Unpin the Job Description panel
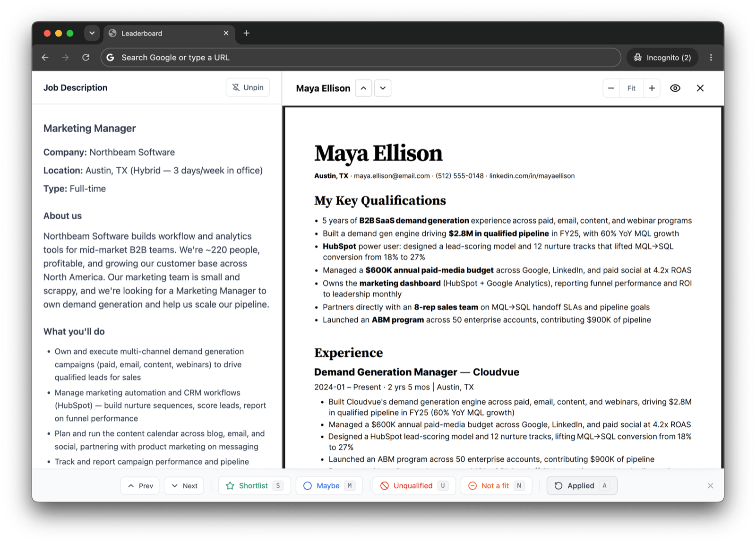 click(248, 87)
